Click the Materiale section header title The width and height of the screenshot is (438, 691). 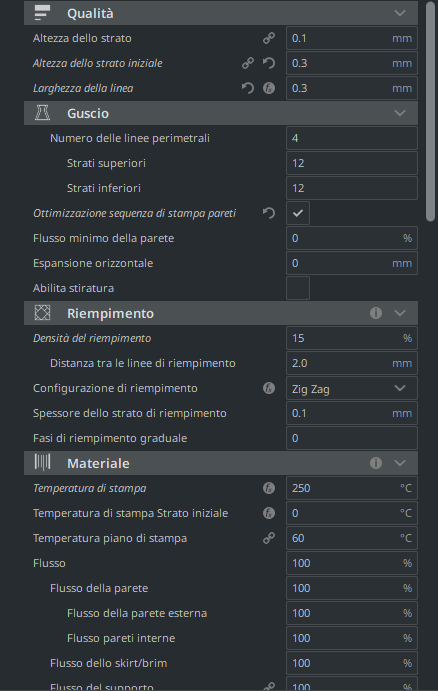coord(98,464)
